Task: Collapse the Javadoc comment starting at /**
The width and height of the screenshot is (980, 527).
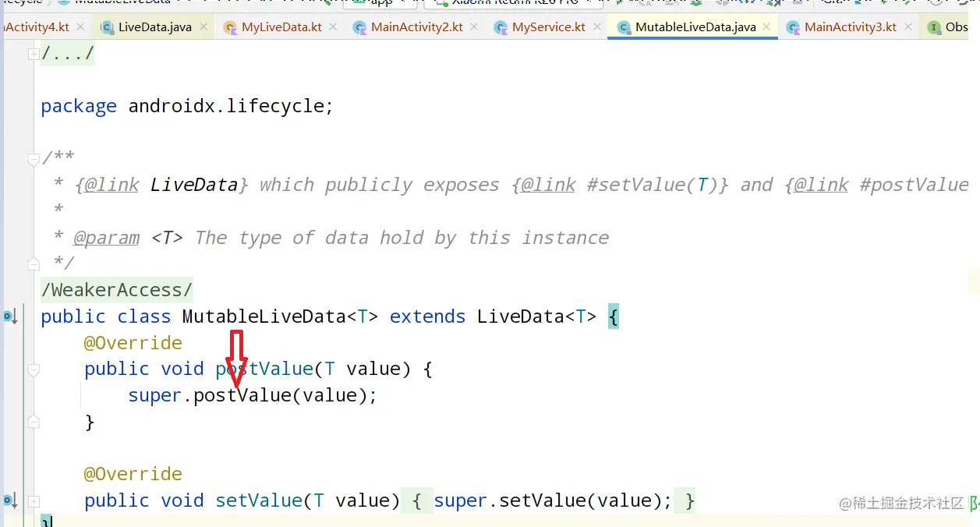Action: click(34, 160)
